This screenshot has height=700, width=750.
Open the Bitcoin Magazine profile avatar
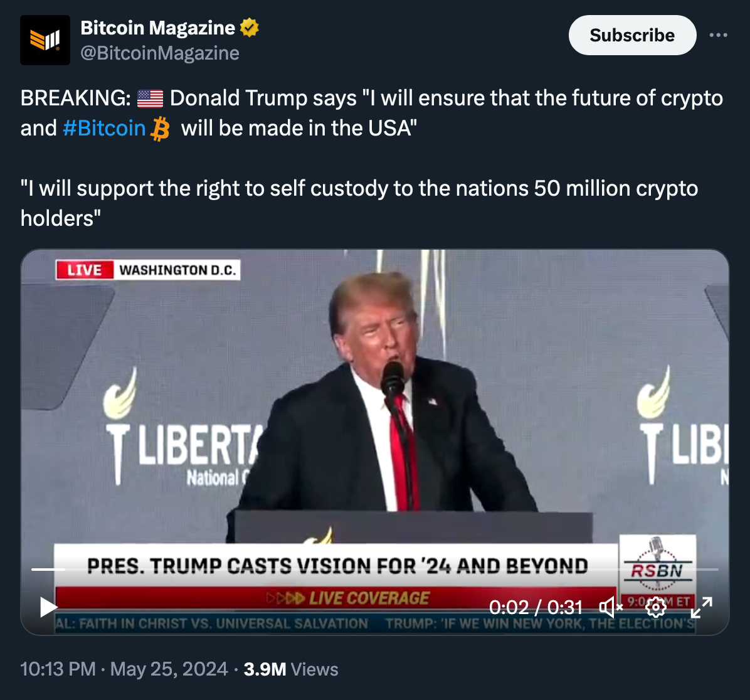pyautogui.click(x=45, y=40)
